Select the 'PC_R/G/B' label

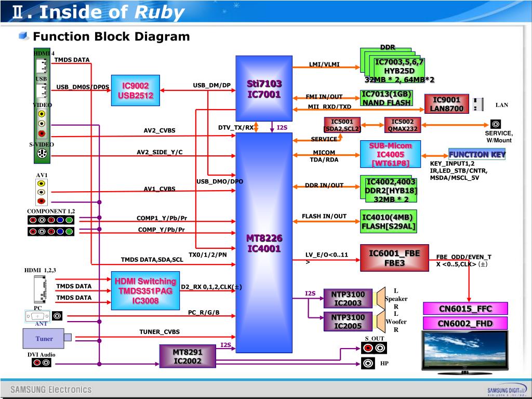(x=204, y=312)
